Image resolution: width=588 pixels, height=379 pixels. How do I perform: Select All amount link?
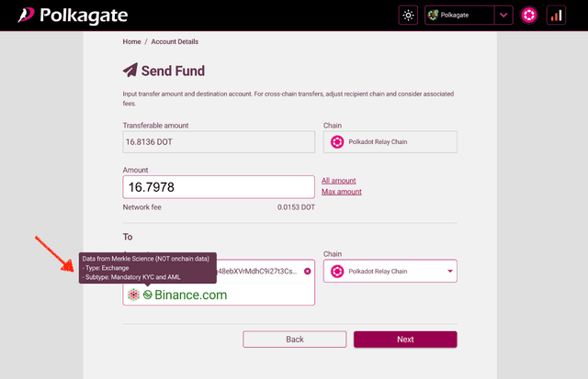pyautogui.click(x=339, y=181)
